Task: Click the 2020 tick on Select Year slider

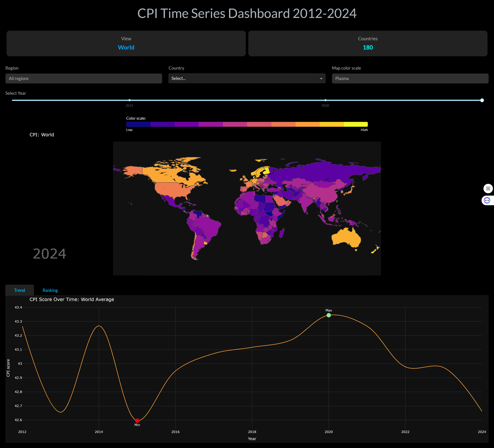Action: click(x=325, y=100)
